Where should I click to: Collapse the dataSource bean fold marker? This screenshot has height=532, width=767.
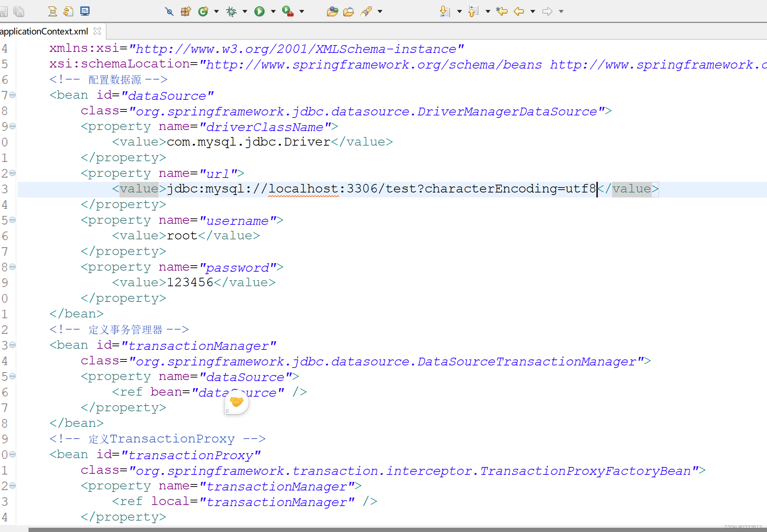point(13,95)
